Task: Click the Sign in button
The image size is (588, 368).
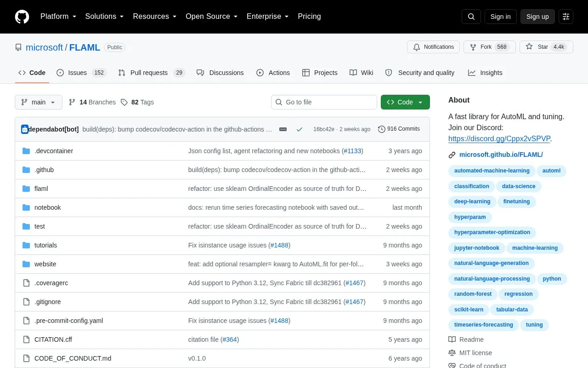Action: (x=500, y=17)
